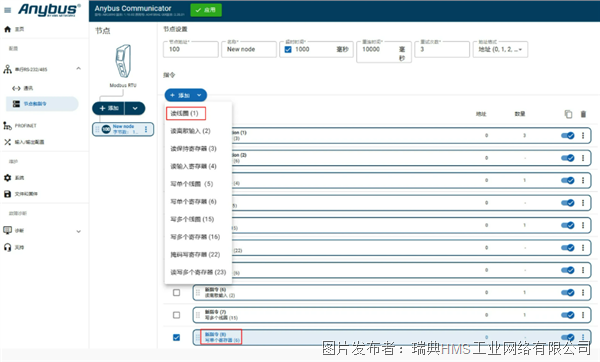Screen dimensions: 600x362
Task: Click the dark 添加 button under Modbus RTU
Action: click(109, 108)
